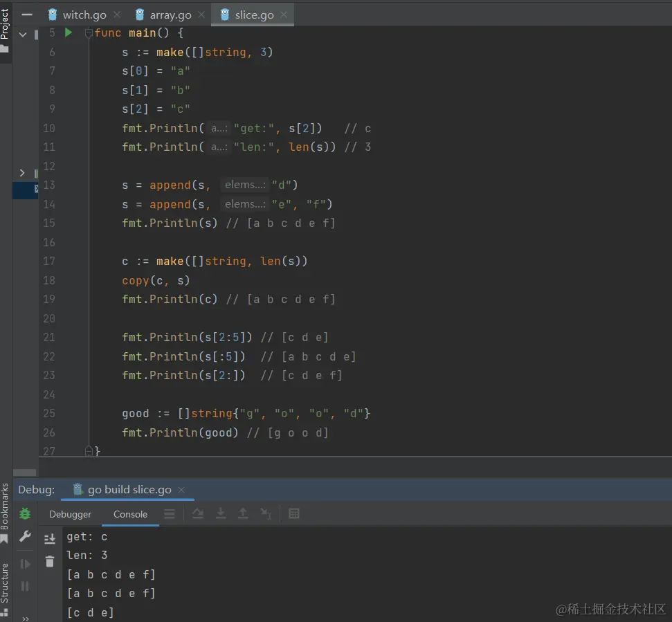
Task: Show more debug sidebar actions chevrons
Action: pyautogui.click(x=26, y=619)
